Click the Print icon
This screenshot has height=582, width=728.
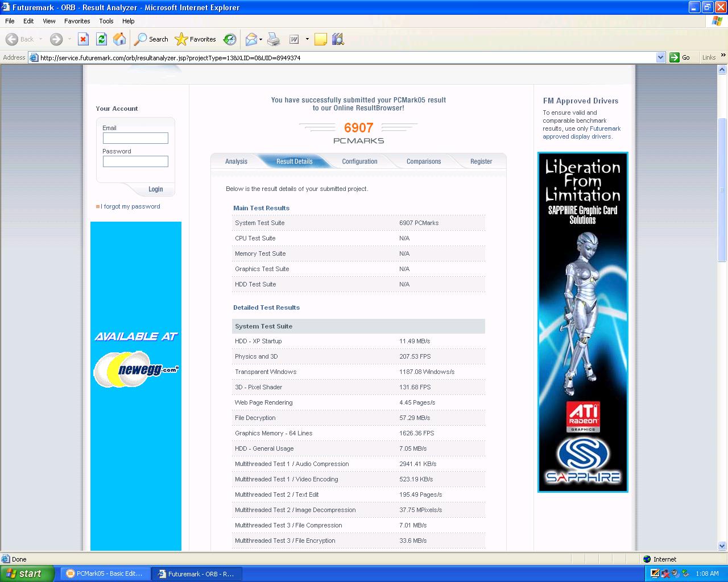click(x=274, y=39)
